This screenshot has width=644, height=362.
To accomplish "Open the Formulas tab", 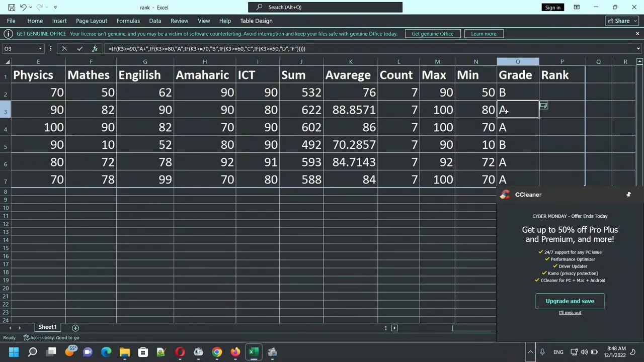I will pos(128,21).
